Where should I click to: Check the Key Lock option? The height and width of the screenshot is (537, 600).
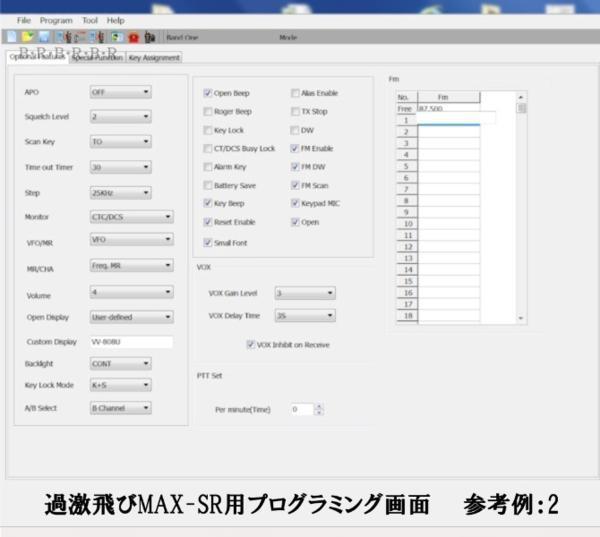pyautogui.click(x=208, y=130)
